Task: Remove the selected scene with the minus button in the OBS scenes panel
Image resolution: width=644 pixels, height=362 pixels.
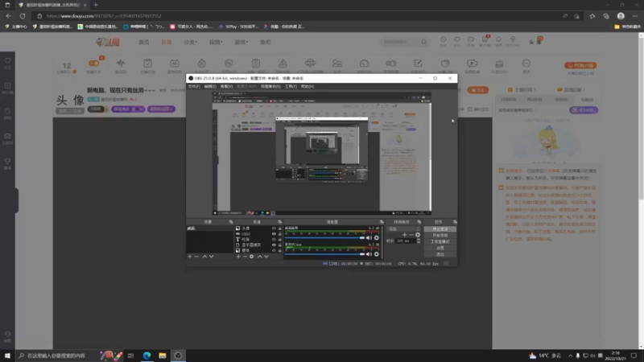Action: point(196,257)
